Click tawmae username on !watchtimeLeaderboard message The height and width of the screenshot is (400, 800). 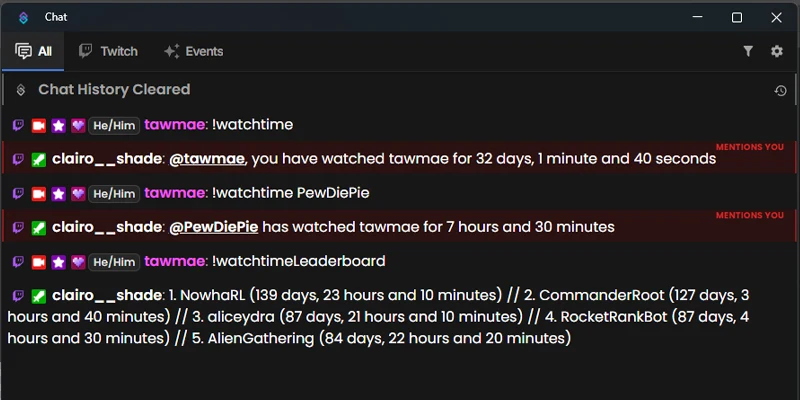pyautogui.click(x=174, y=261)
